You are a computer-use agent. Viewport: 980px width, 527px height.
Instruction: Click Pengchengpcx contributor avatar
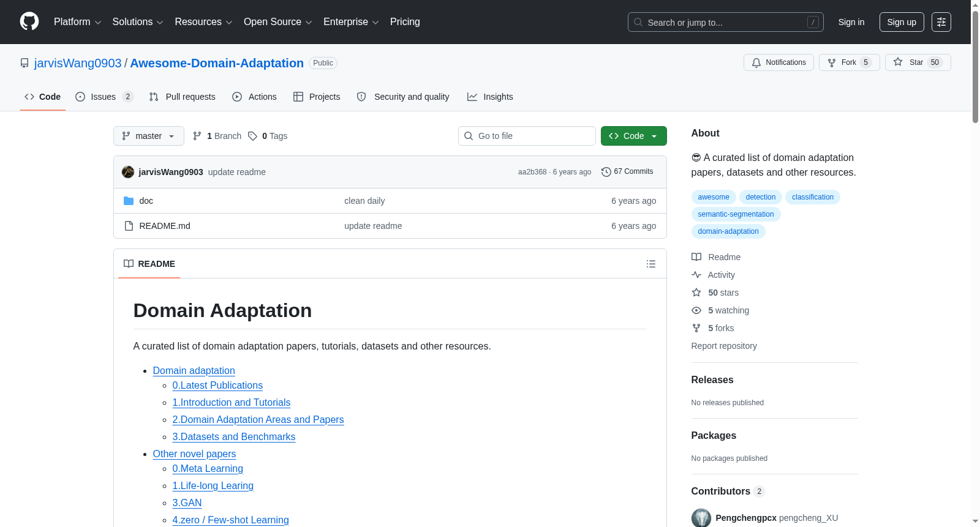pos(701,518)
